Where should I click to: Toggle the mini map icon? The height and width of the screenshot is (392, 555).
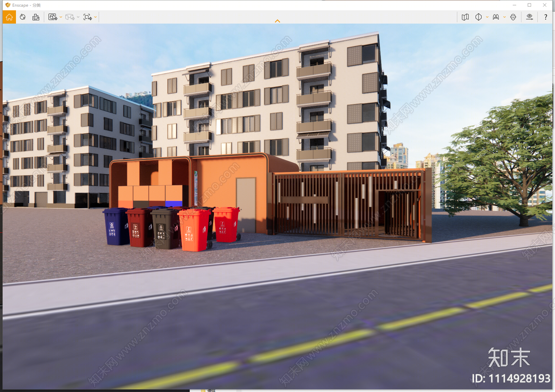pos(466,17)
